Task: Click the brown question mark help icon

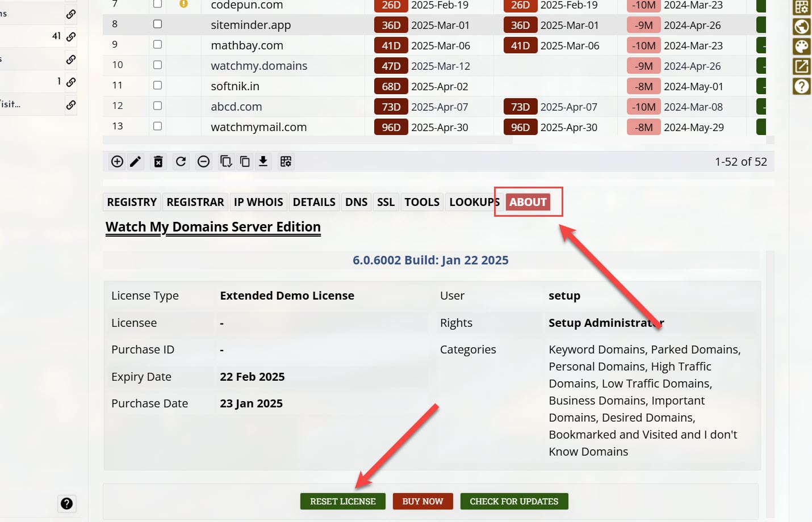Action: click(802, 86)
